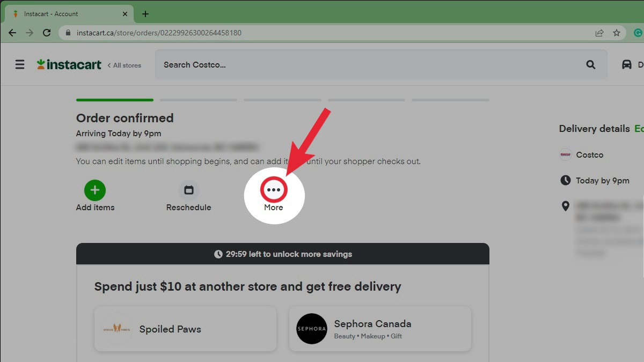This screenshot has width=644, height=362.
Task: Click the Costco logo under Delivery details
Action: [565, 154]
